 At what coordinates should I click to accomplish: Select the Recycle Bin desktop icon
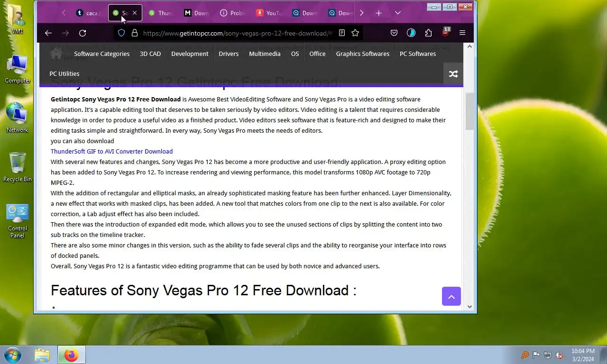[18, 167]
